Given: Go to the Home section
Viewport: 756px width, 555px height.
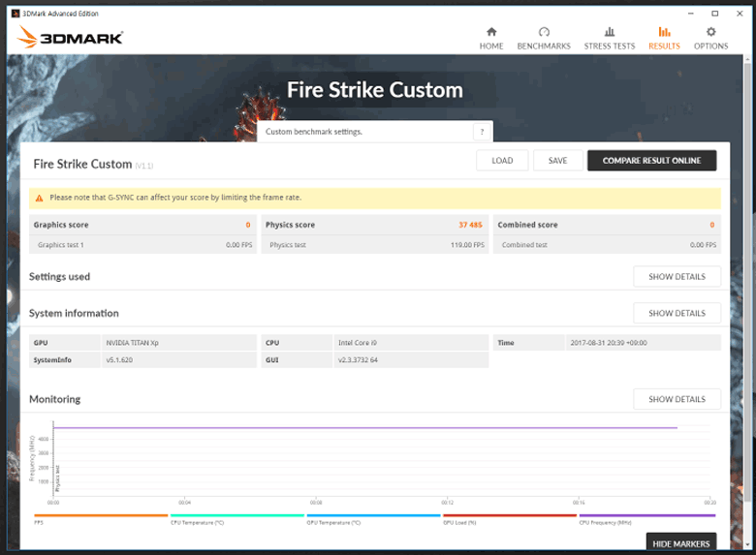Looking at the screenshot, I should (491, 38).
